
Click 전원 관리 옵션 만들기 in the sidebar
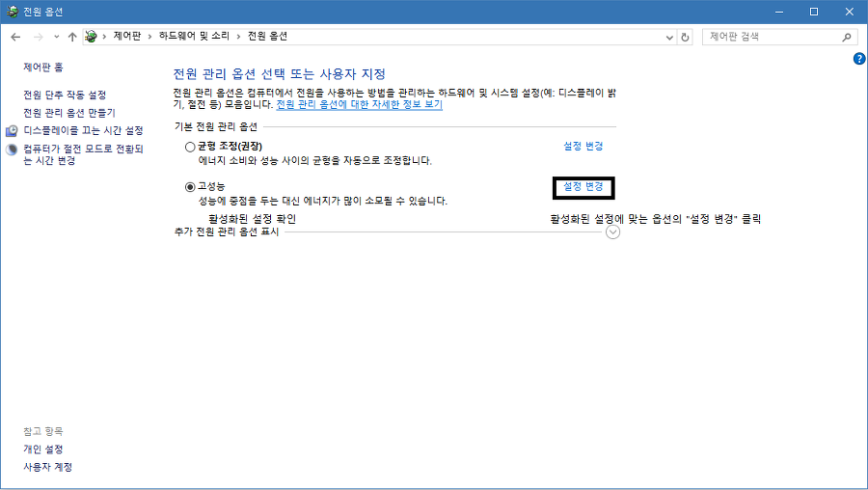[x=68, y=113]
